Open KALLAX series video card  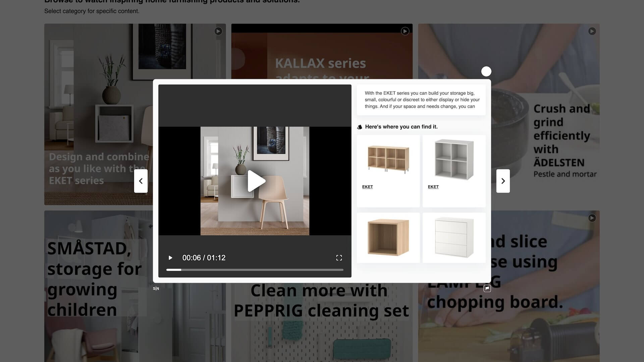322,51
